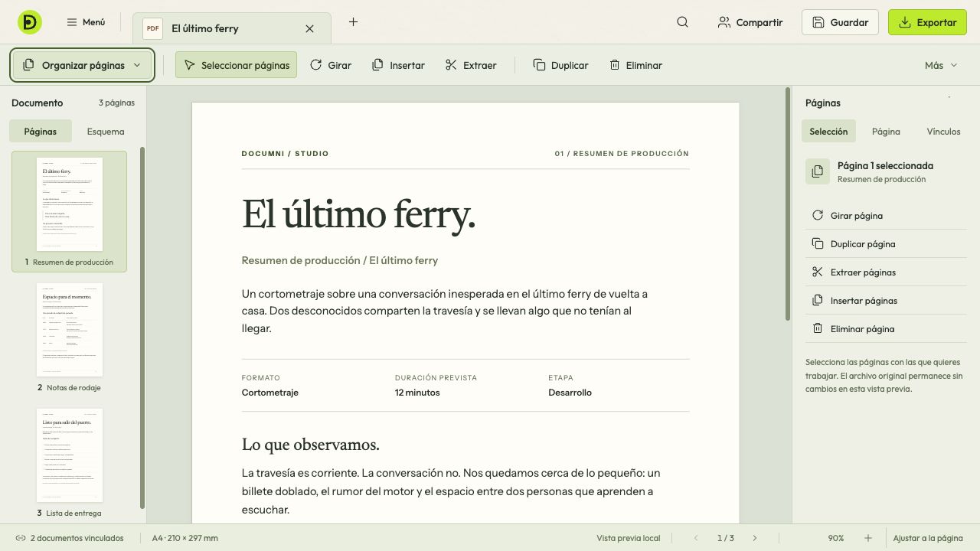Click the Exportar button
This screenshot has height=551, width=980.
[927, 22]
